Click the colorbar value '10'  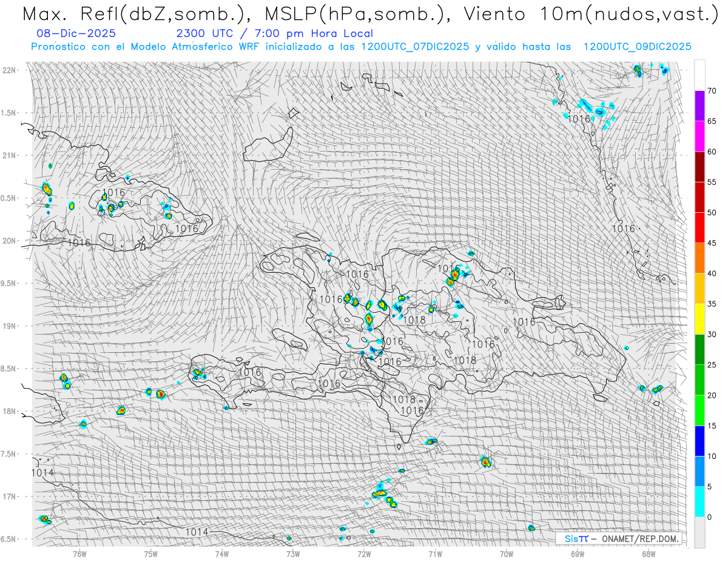click(x=712, y=456)
